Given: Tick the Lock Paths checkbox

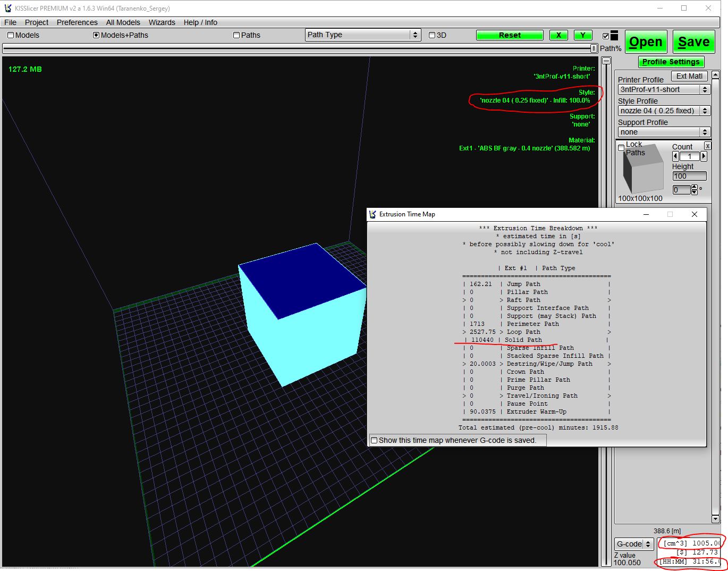Looking at the screenshot, I should pos(621,148).
